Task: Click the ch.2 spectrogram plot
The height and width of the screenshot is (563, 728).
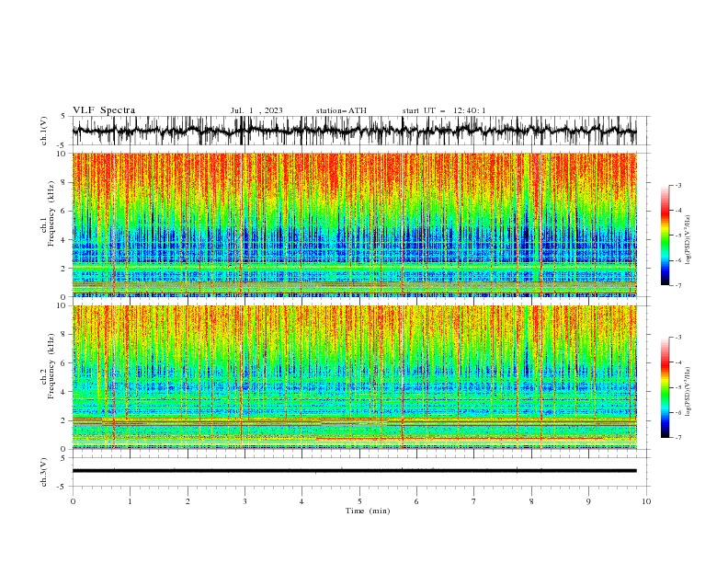Action: point(354,377)
